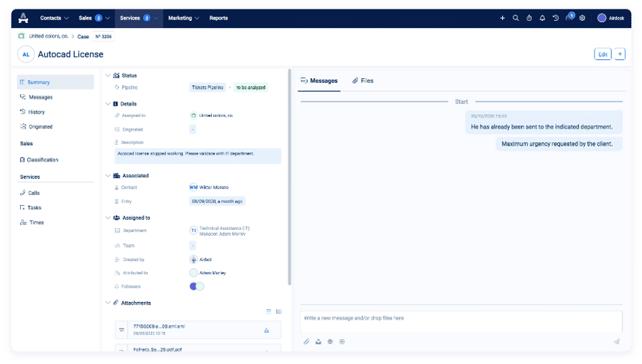Collapse the Assigned to section
Viewport: 642px width, 364px height.
(x=108, y=218)
